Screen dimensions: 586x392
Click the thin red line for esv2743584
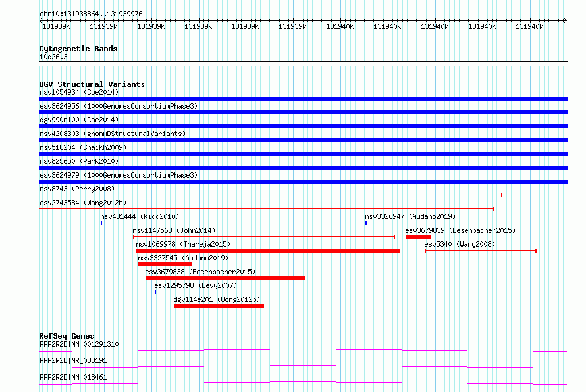[x=267, y=209]
